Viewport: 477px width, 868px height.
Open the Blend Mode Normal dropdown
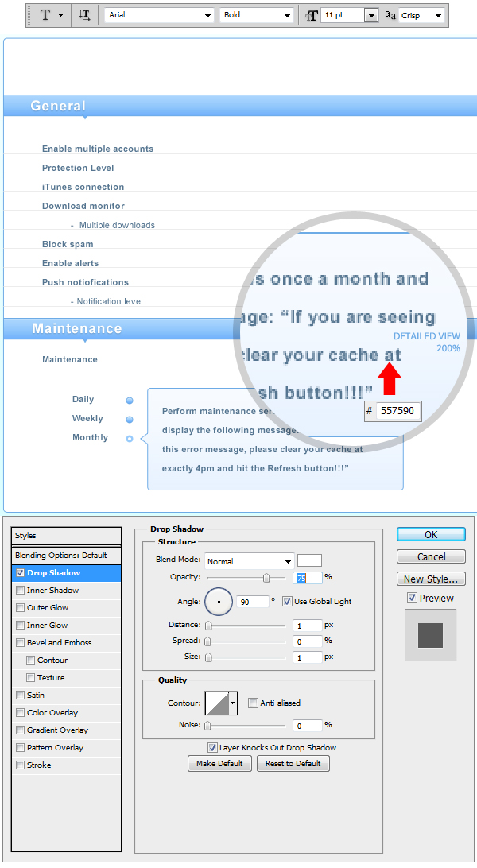coord(250,561)
